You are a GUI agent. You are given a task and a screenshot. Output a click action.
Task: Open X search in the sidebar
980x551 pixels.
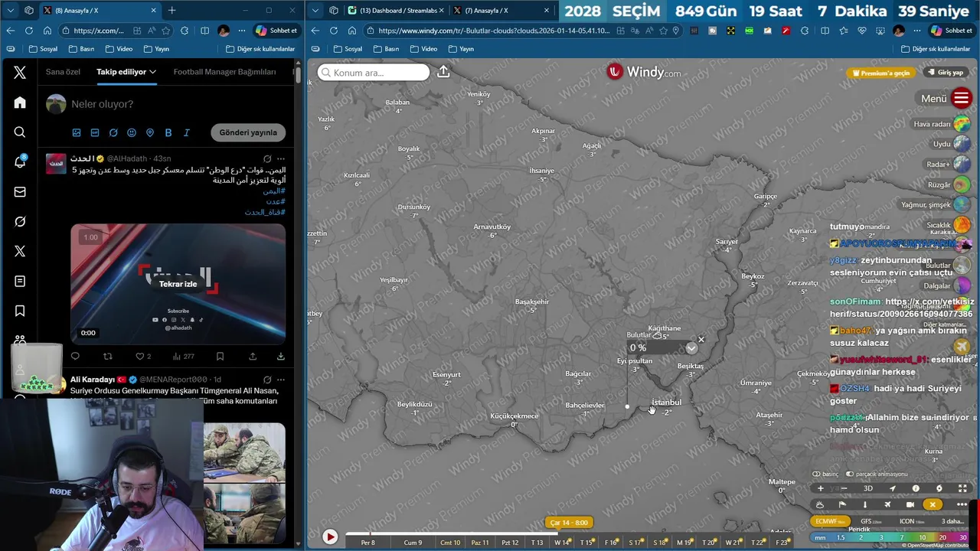click(20, 132)
